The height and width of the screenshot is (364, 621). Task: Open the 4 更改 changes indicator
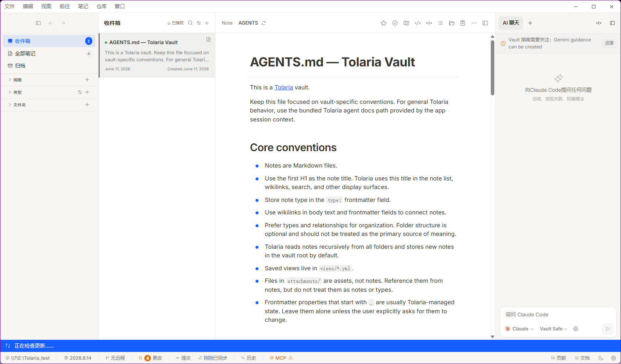point(151,358)
